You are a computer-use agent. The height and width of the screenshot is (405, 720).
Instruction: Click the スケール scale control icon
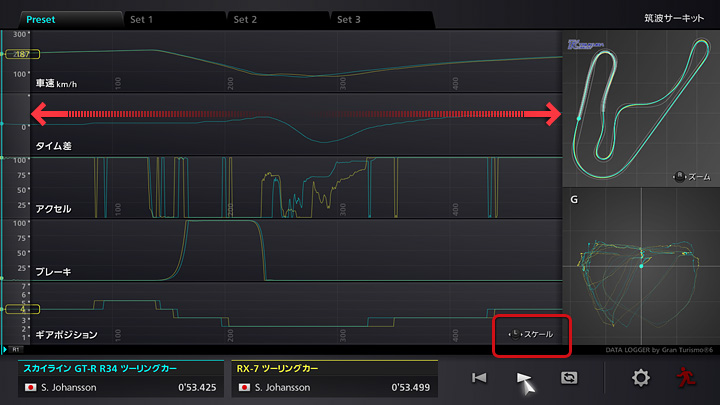(533, 334)
